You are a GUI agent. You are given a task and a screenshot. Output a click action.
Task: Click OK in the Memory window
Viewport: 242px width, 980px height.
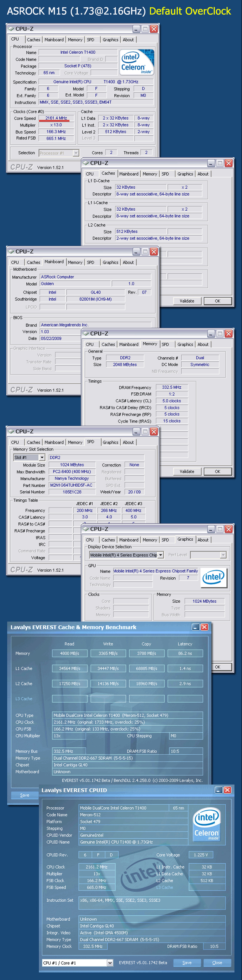(x=218, y=471)
